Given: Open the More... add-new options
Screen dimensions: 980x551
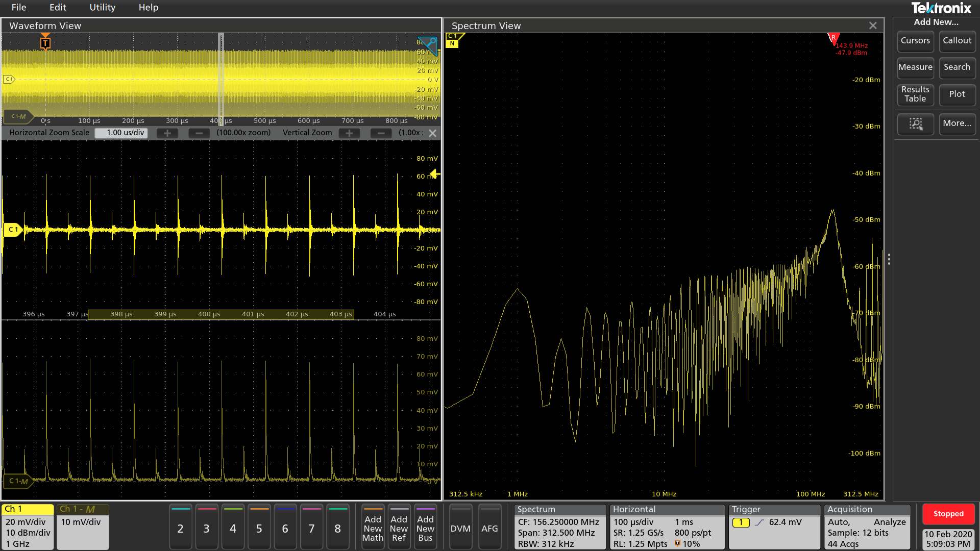Looking at the screenshot, I should point(957,123).
